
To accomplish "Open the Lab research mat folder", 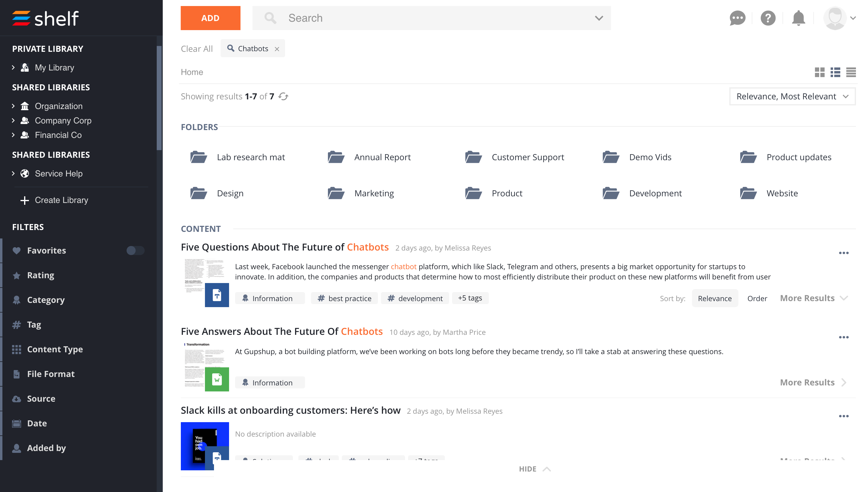I will tap(237, 157).
